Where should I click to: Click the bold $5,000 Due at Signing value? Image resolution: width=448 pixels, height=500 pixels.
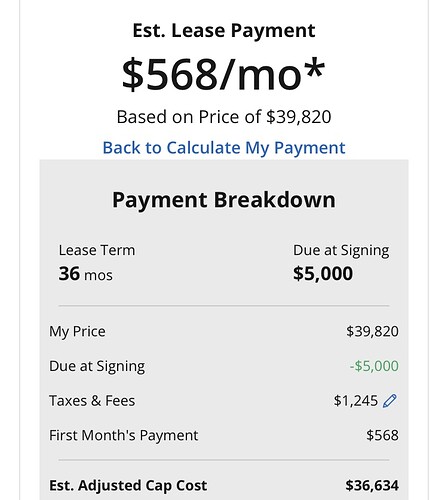323,274
